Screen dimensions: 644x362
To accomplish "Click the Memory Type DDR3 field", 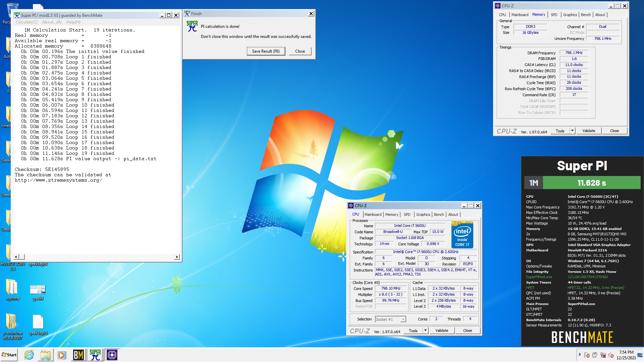I will pos(530,27).
